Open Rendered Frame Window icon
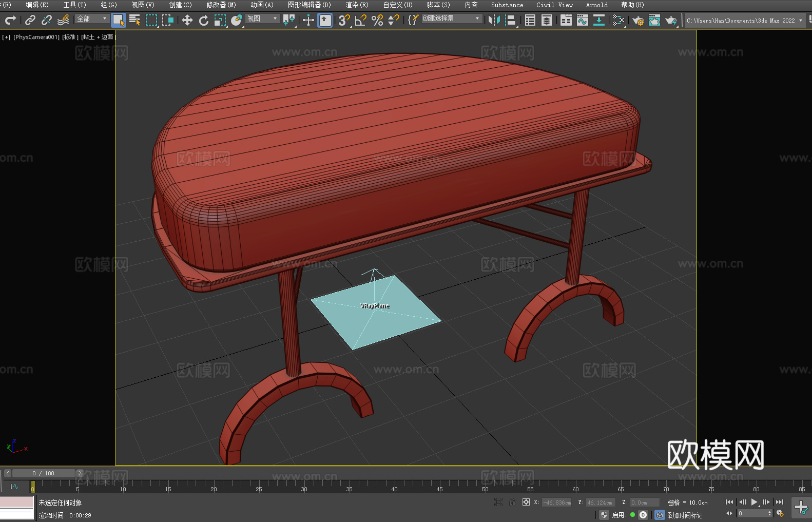812x522 pixels. coord(654,20)
